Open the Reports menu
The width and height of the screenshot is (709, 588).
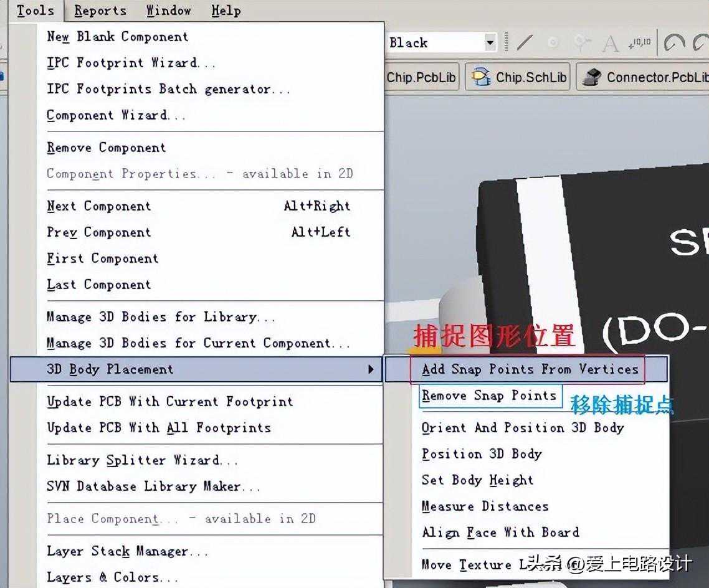[100, 11]
